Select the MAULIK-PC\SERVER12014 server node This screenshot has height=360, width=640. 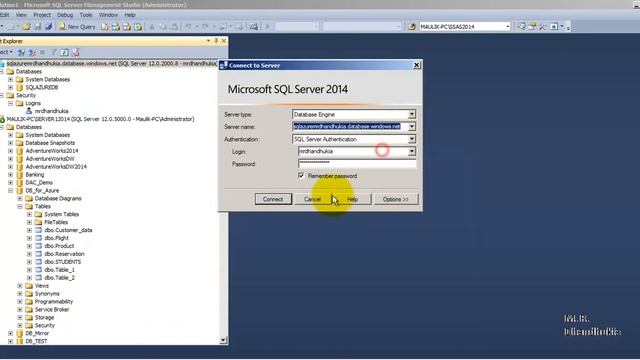[100, 119]
